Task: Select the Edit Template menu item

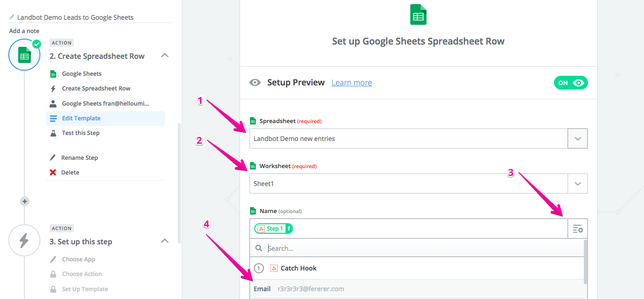Action: click(105, 118)
